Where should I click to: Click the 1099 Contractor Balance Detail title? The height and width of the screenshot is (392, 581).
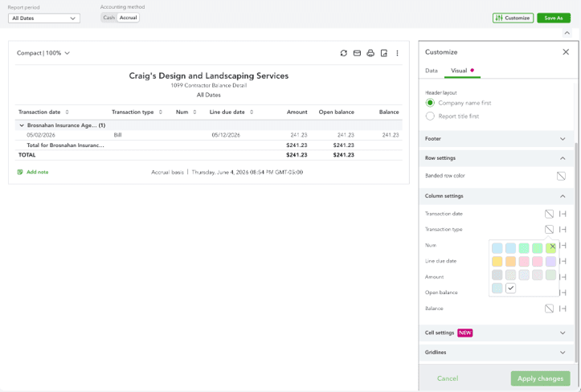(x=209, y=85)
